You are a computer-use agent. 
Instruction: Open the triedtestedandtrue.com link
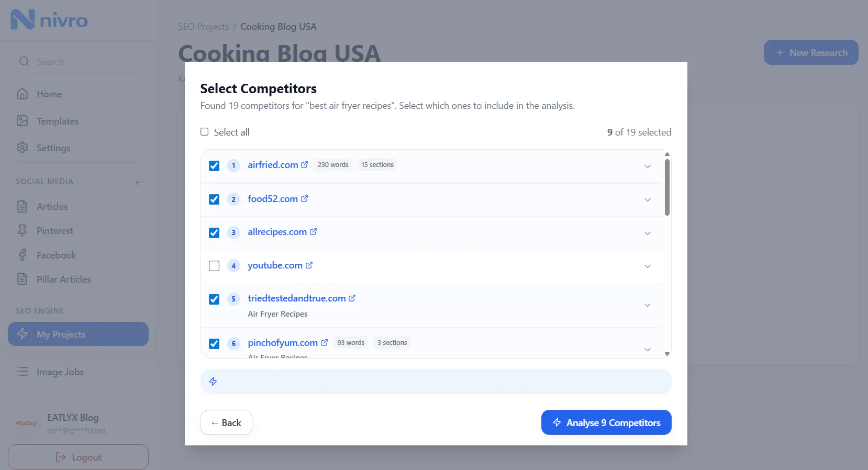click(297, 298)
